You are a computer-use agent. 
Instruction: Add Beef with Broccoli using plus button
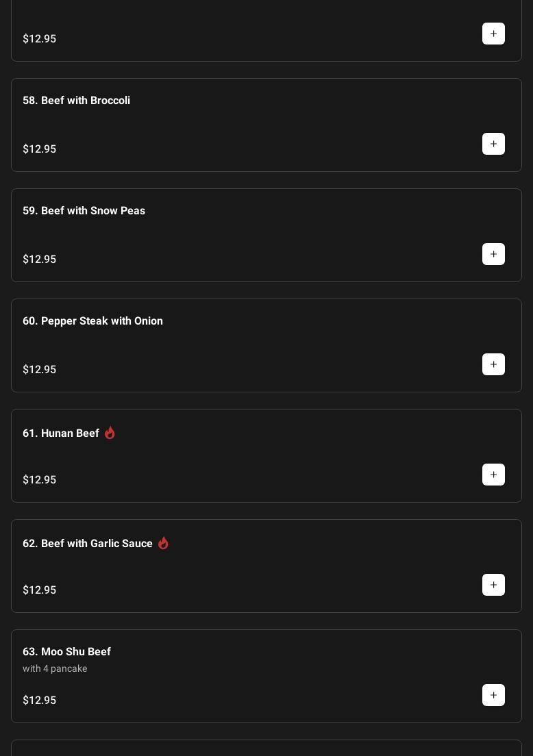pos(493,144)
